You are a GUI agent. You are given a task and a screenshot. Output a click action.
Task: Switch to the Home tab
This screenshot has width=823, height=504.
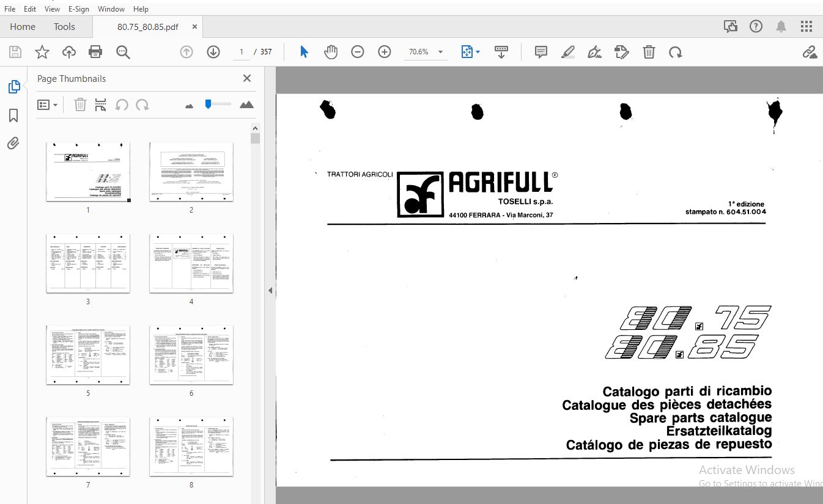coord(23,26)
